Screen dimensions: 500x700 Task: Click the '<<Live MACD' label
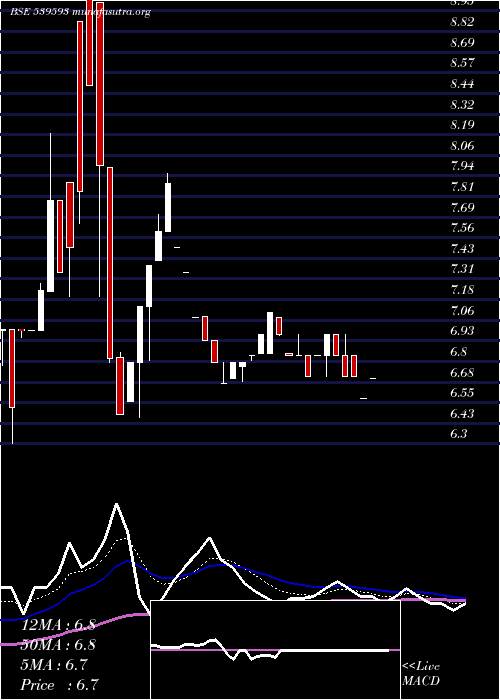pyautogui.click(x=421, y=674)
